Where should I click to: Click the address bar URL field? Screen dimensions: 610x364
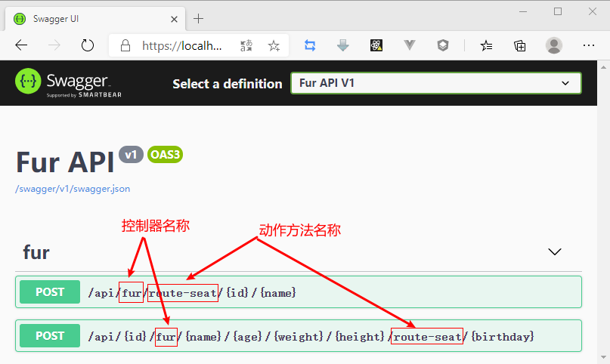tap(182, 46)
